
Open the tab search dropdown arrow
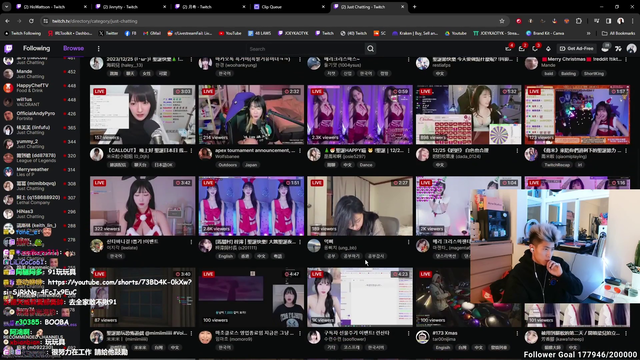point(7,7)
